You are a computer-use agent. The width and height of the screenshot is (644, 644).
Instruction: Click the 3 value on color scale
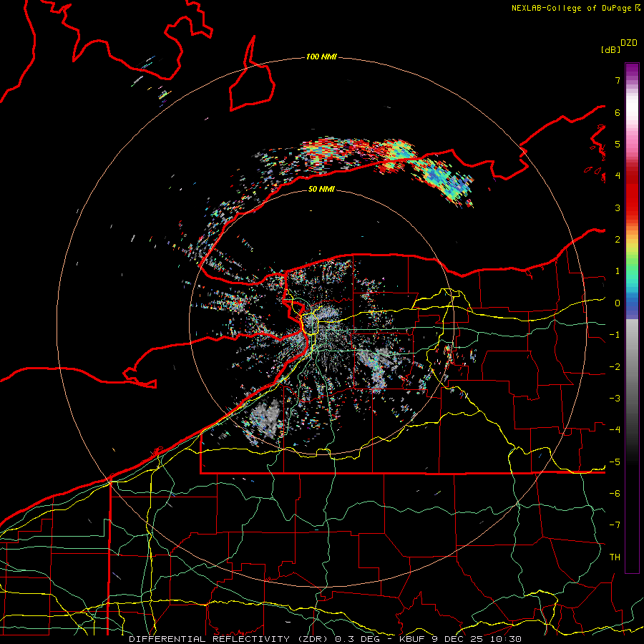pos(618,208)
